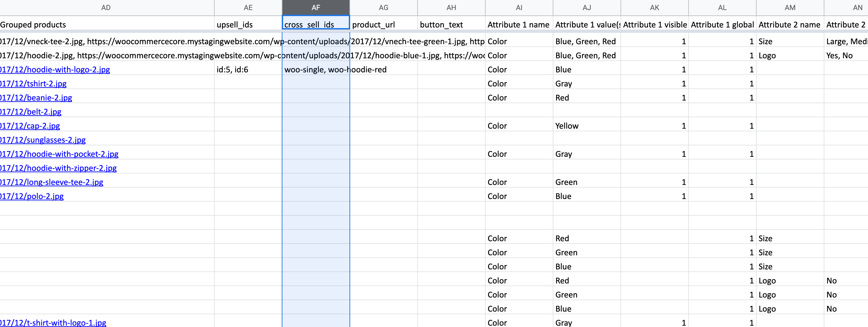The width and height of the screenshot is (868, 327).
Task: Click the cell containing id:5, id:6
Action: (248, 70)
